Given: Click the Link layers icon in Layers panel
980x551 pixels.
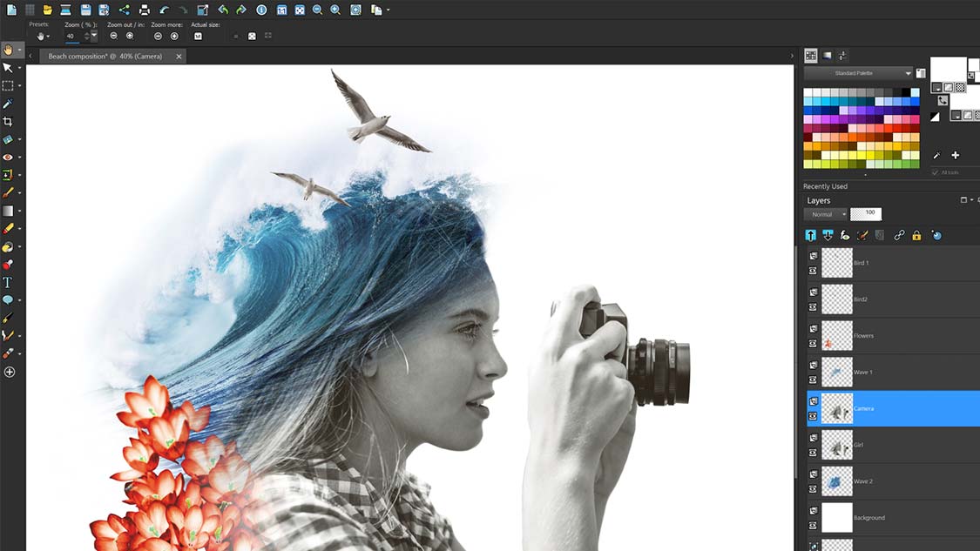Looking at the screenshot, I should click(899, 235).
